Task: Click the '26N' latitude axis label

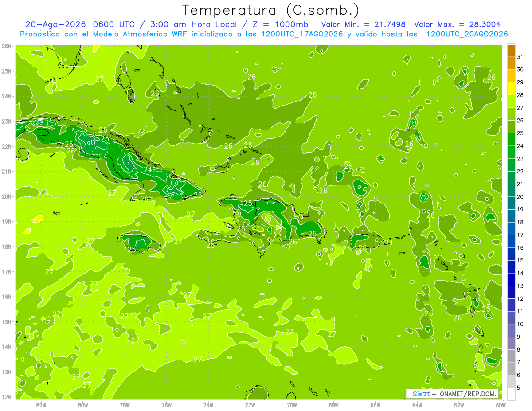Action: [7, 46]
